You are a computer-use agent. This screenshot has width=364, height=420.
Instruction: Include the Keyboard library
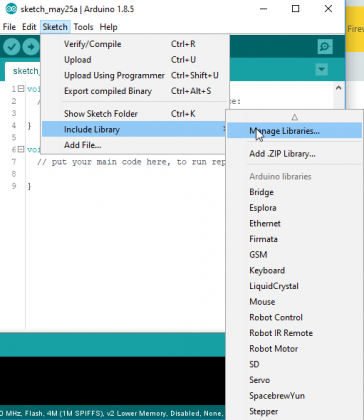coord(294,270)
